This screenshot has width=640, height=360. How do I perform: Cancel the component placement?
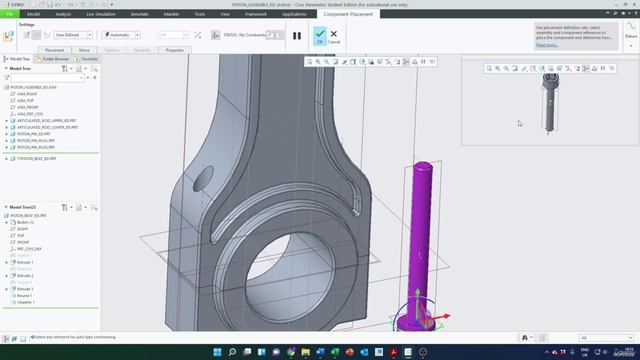(x=334, y=36)
